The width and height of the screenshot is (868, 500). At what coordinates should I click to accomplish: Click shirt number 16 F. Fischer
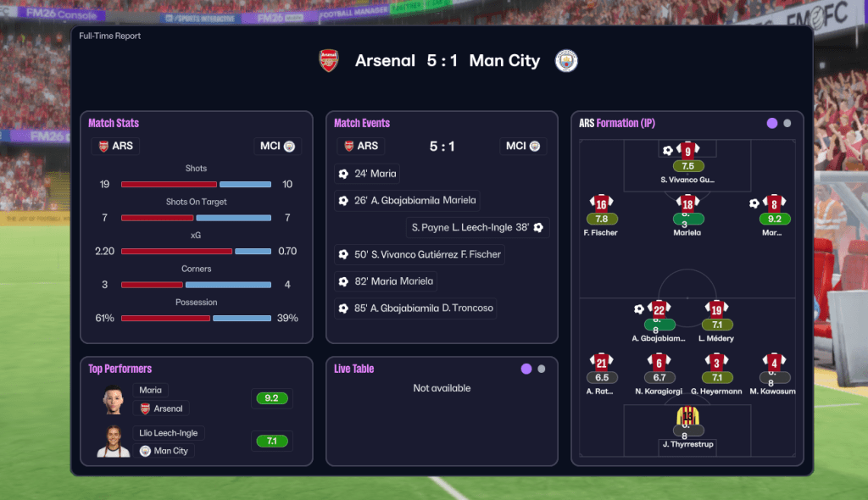(x=601, y=203)
